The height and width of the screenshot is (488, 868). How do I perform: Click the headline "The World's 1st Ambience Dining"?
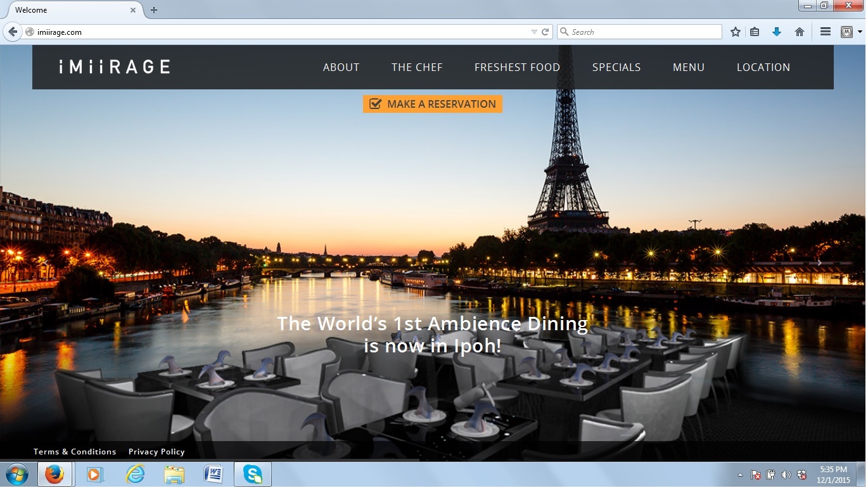(433, 324)
